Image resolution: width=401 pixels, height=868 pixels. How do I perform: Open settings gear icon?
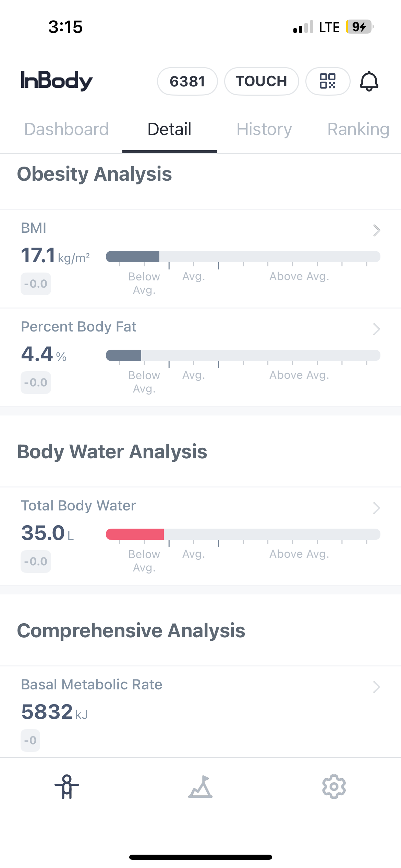334,786
